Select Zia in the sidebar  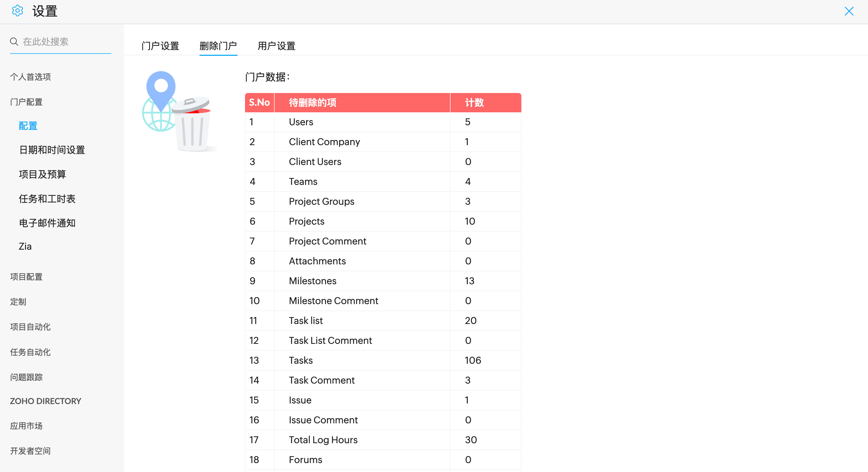(25, 247)
